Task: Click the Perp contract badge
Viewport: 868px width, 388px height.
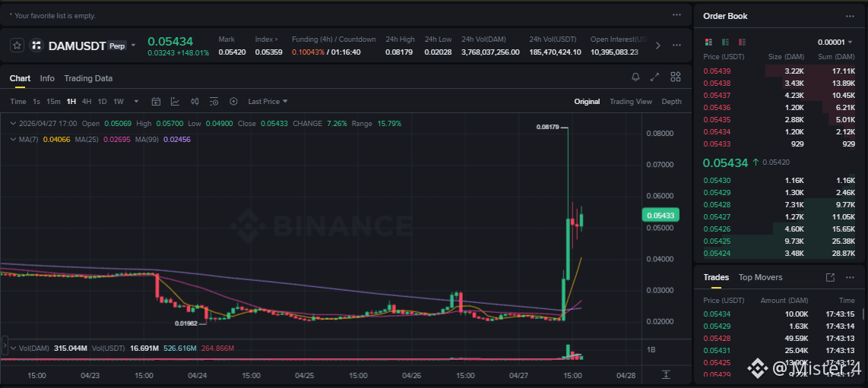Action: (117, 46)
